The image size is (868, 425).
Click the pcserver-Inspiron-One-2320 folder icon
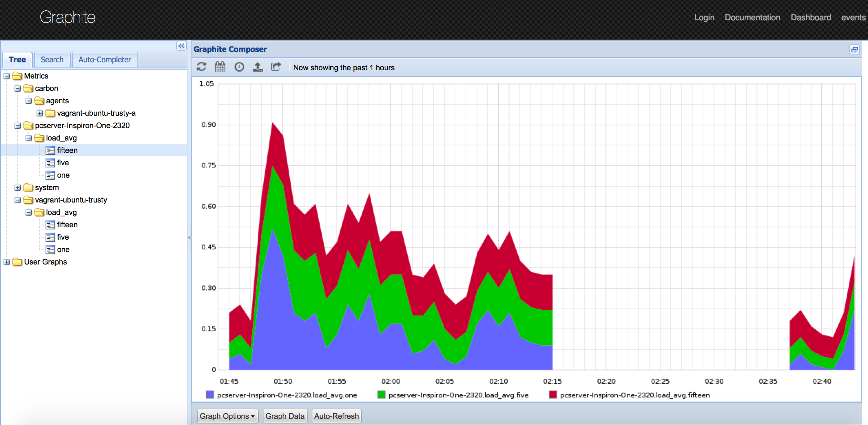tap(28, 125)
